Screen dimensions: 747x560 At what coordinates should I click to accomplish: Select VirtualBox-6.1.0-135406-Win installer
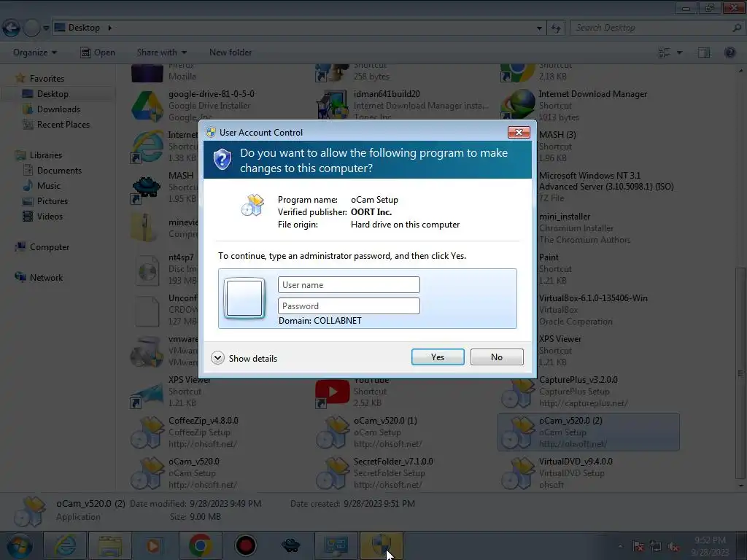tap(593, 309)
